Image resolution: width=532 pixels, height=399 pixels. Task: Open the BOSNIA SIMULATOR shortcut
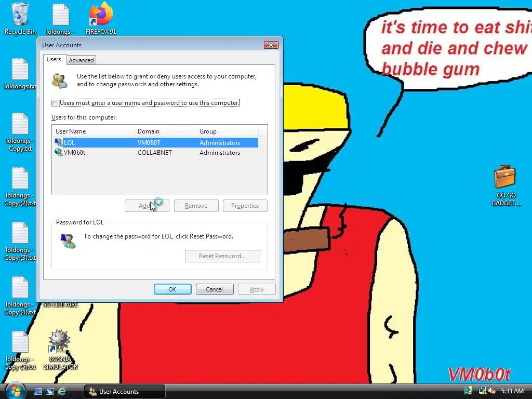coord(60,350)
